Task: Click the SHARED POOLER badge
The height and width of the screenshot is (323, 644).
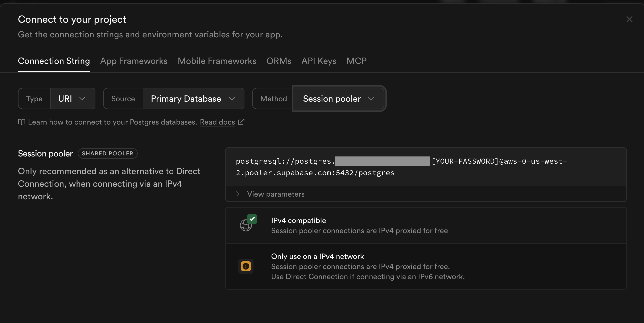Action: tap(107, 153)
